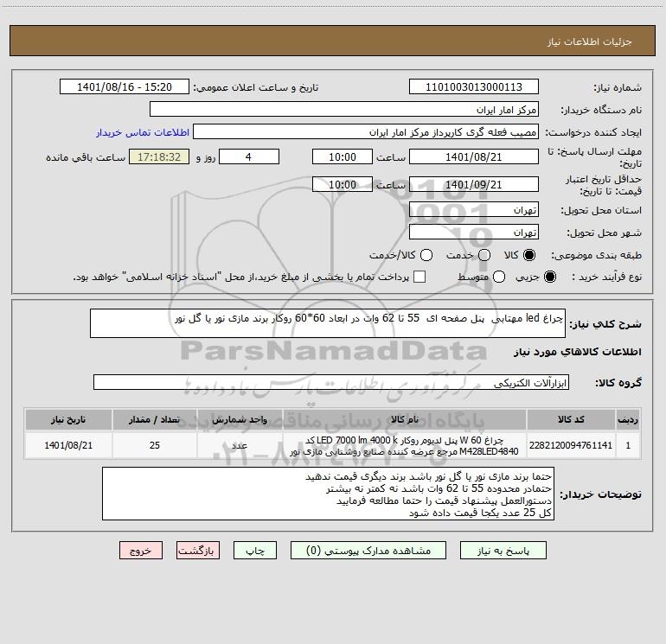The width and height of the screenshot is (666, 644).
Task: Click the گروه کالا field
Action: [331, 382]
